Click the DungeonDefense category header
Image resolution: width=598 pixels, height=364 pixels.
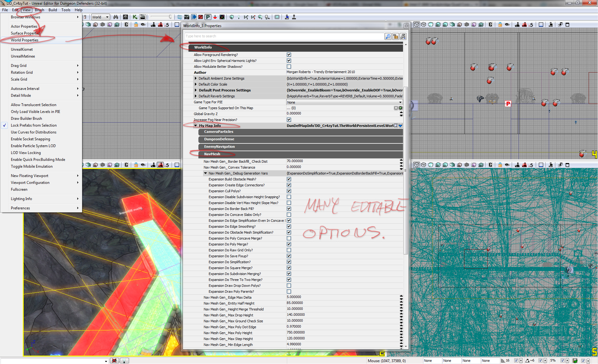[x=301, y=139]
